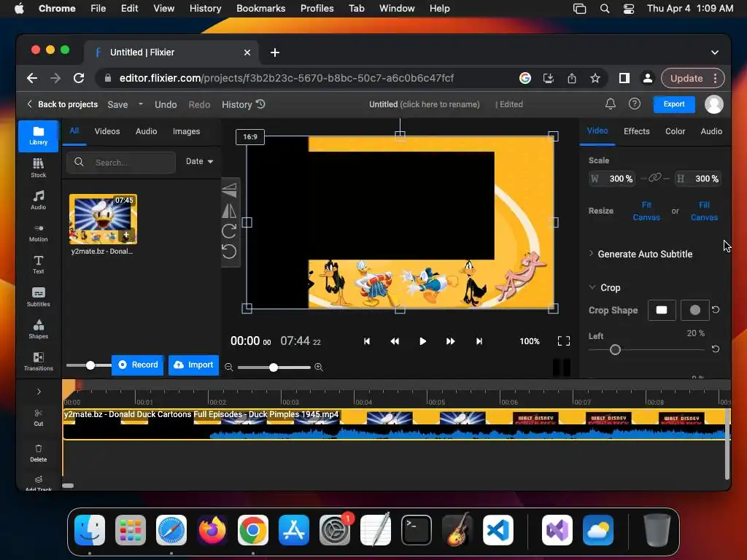Open notifications bell
This screenshot has height=560, width=747.
point(611,104)
